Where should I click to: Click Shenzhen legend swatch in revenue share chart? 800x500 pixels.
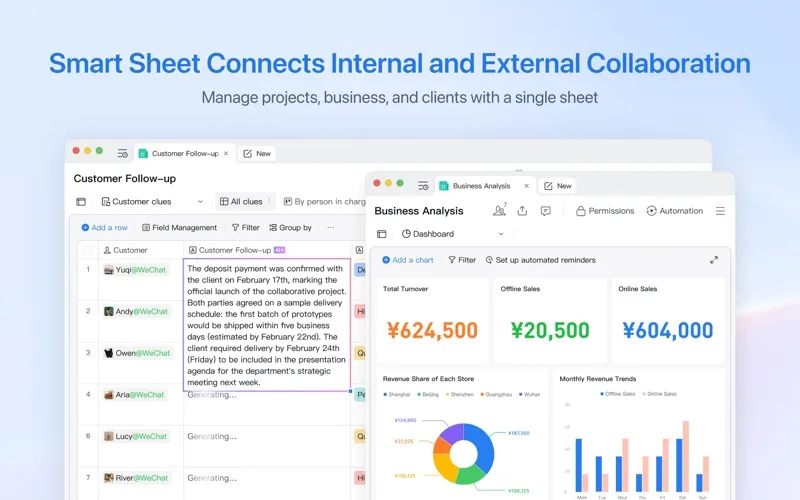pos(447,394)
